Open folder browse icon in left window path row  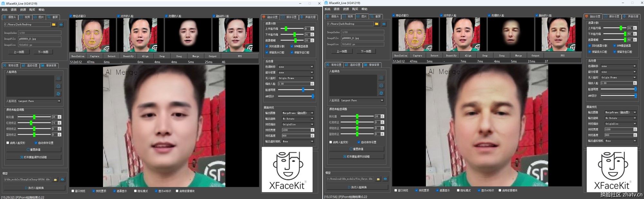click(54, 24)
